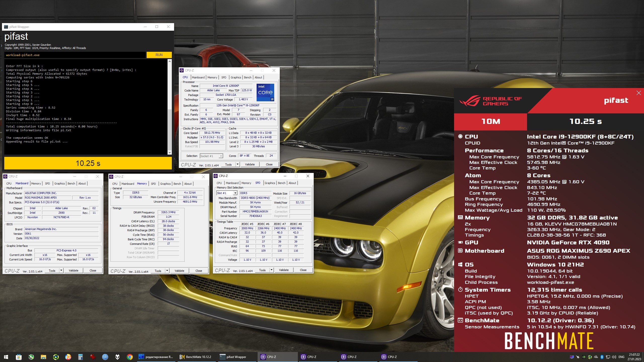Select SPD tab in the Memory window
Image resolution: width=644 pixels, height=362 pixels.
(x=153, y=184)
